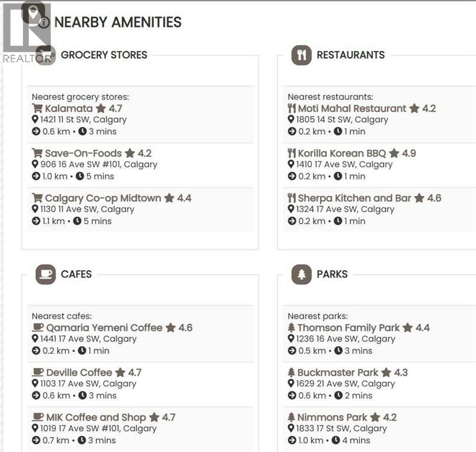Click the location pin for 1805 14 St SW
Screen dimensions: 476x452
(x=291, y=119)
